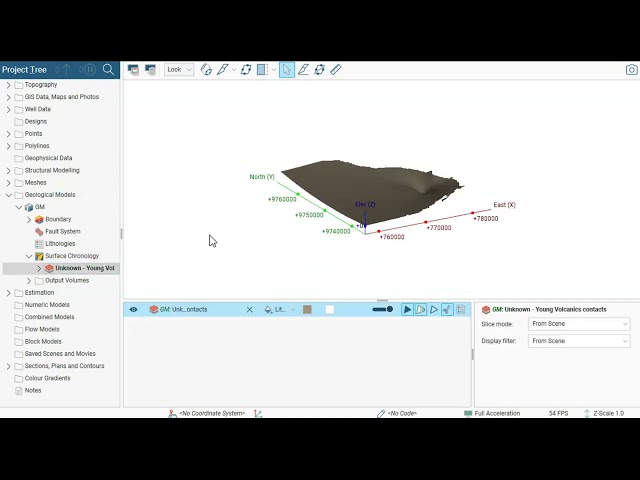
Task: Click the up arrow priority icon in Project Tree header
Action: [64, 69]
